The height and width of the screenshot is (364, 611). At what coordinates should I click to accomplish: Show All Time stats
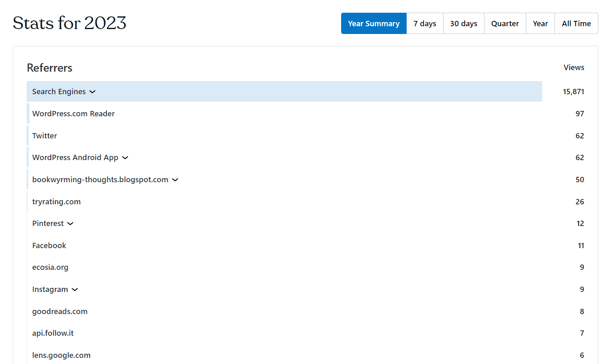point(576,23)
